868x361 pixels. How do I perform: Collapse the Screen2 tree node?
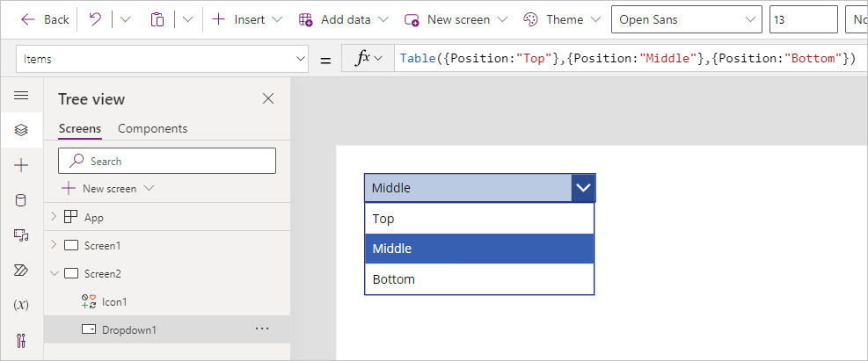pos(55,273)
